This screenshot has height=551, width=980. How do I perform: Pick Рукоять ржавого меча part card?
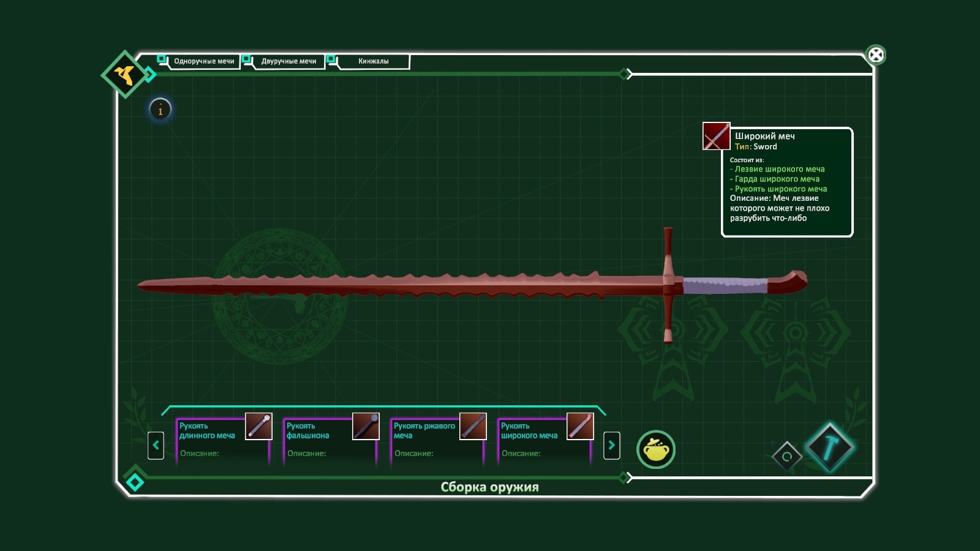[x=437, y=441]
